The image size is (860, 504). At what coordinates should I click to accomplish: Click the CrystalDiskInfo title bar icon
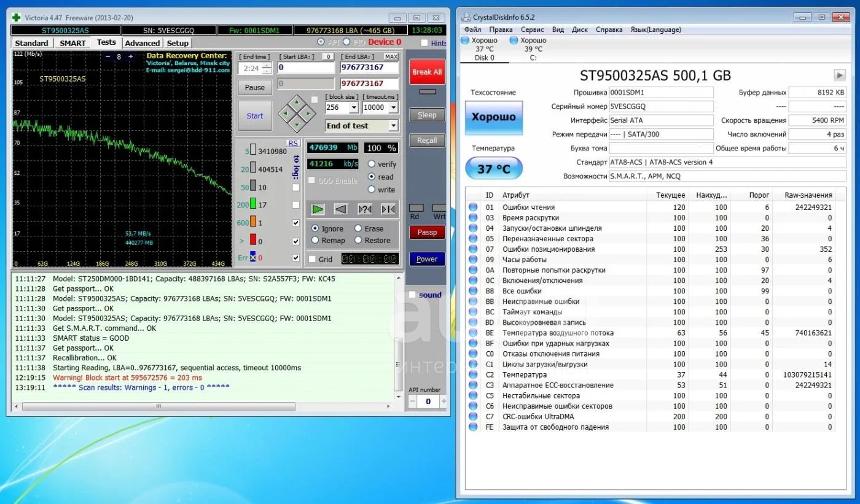466,17
